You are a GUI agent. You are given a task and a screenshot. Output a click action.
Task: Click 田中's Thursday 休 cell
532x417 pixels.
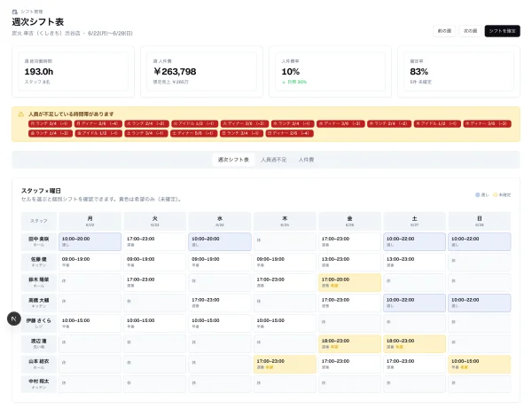pyautogui.click(x=285, y=242)
